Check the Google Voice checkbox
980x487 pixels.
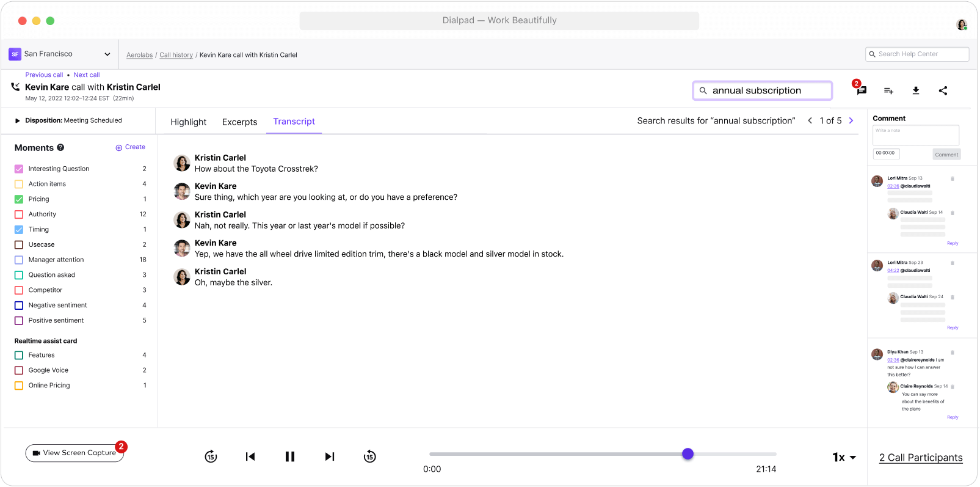[x=19, y=370]
